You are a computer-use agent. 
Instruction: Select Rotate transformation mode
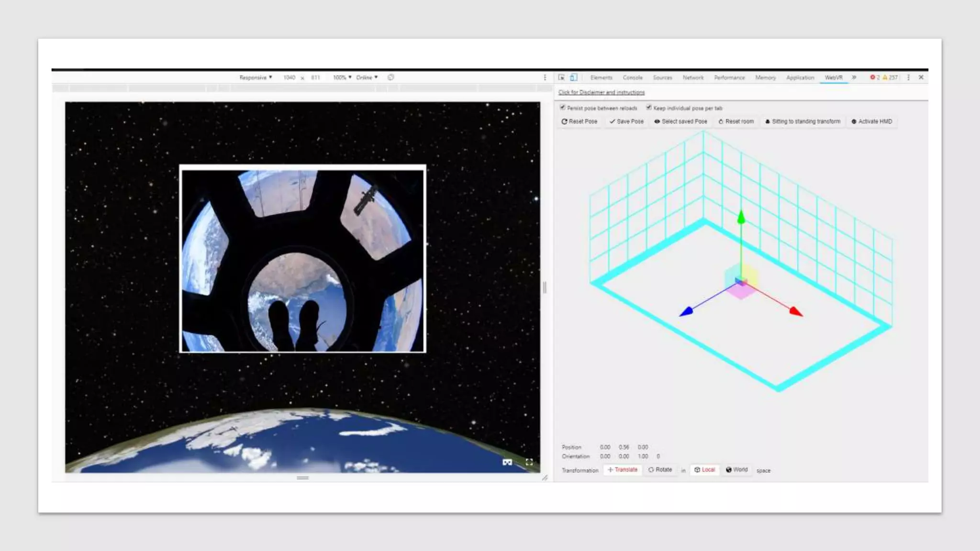pyautogui.click(x=660, y=470)
